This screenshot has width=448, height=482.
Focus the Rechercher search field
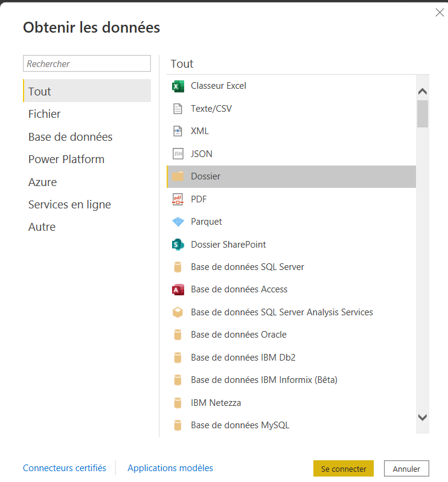[x=87, y=63]
